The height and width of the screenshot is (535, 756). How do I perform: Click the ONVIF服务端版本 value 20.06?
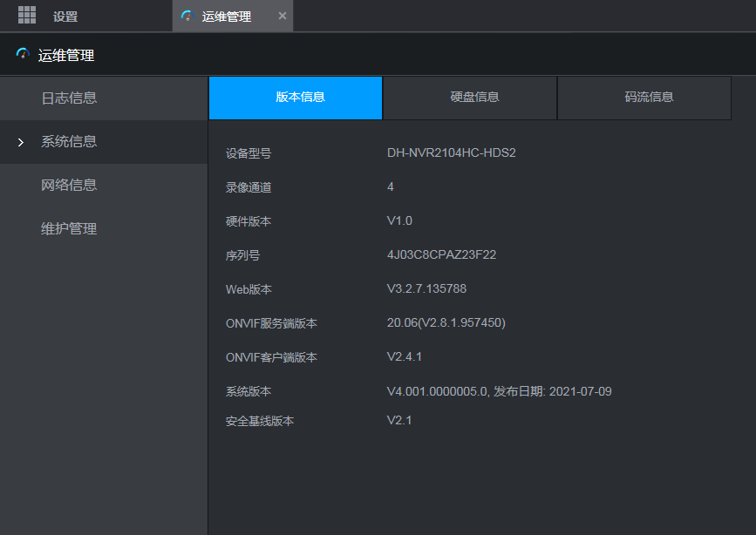tap(446, 323)
